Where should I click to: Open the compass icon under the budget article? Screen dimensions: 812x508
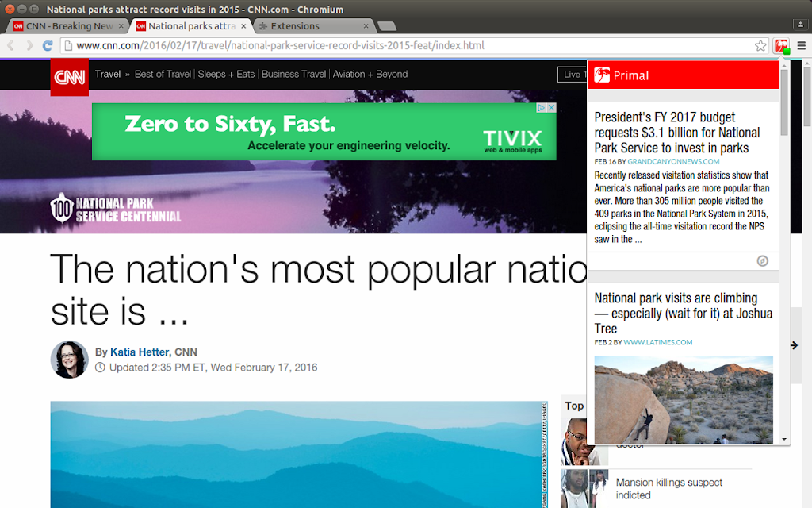pyautogui.click(x=762, y=260)
